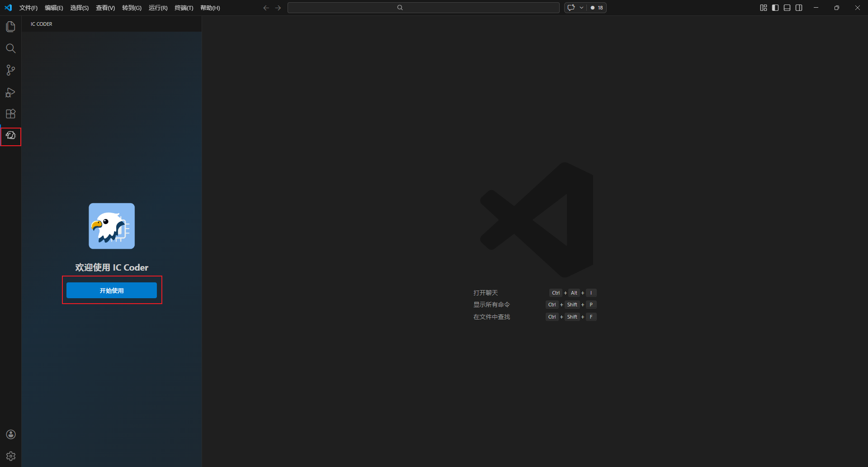Image resolution: width=868 pixels, height=467 pixels.
Task: Open the 运行(R) menu
Action: point(158,8)
